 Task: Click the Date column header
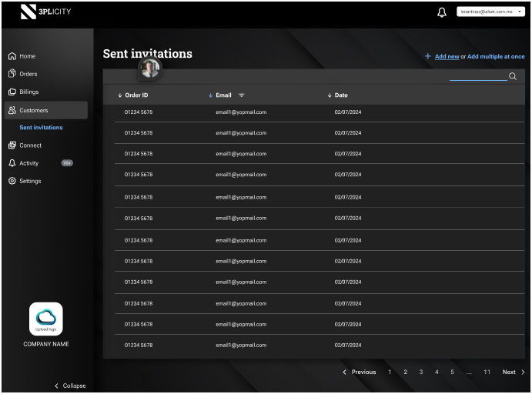coord(341,95)
